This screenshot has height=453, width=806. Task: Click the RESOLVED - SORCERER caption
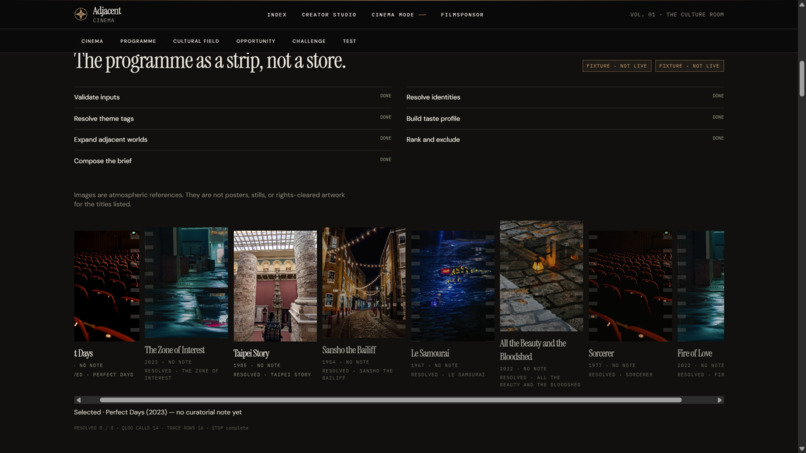click(620, 375)
